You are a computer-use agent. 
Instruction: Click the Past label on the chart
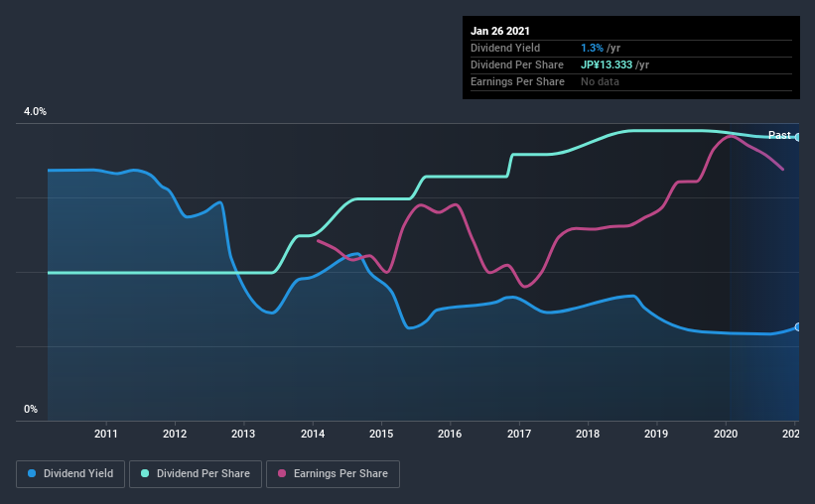pyautogui.click(x=779, y=135)
